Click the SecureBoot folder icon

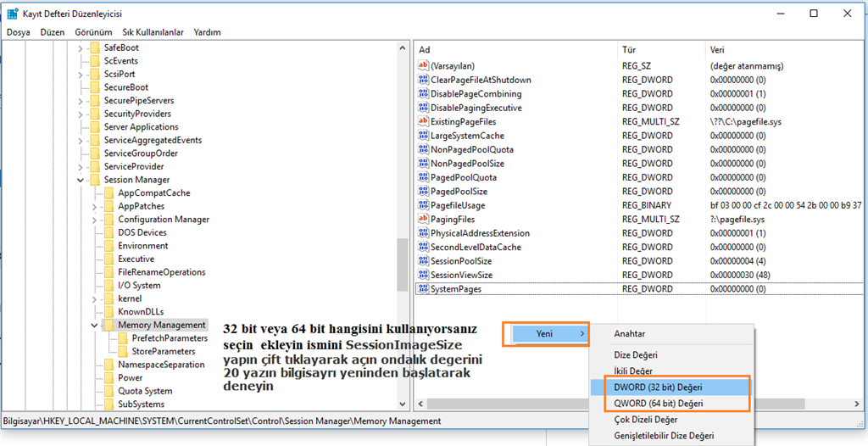tap(95, 87)
